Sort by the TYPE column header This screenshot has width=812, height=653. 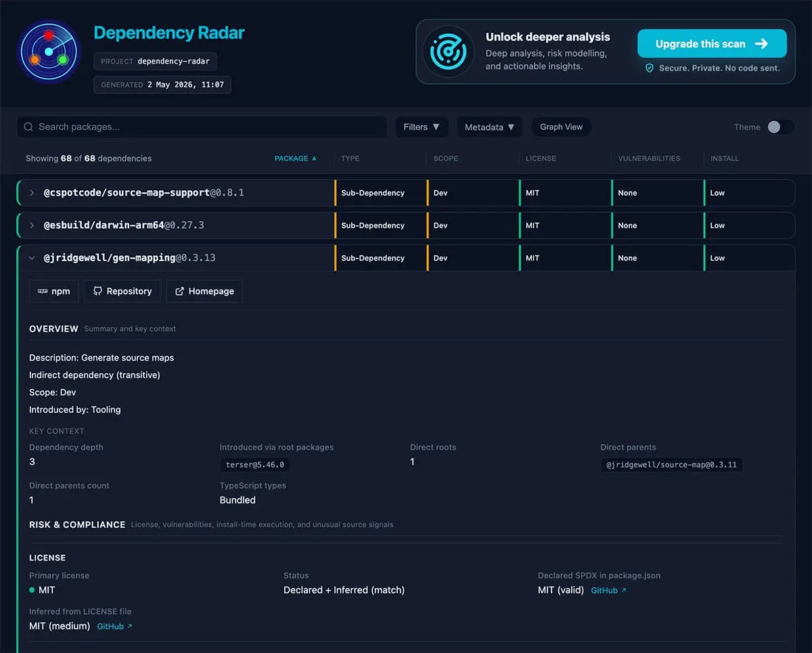point(351,158)
